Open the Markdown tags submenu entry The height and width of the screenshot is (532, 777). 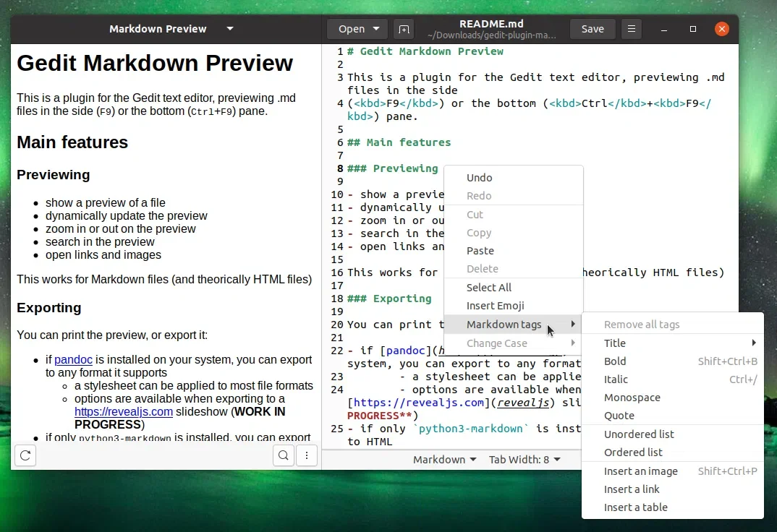514,325
